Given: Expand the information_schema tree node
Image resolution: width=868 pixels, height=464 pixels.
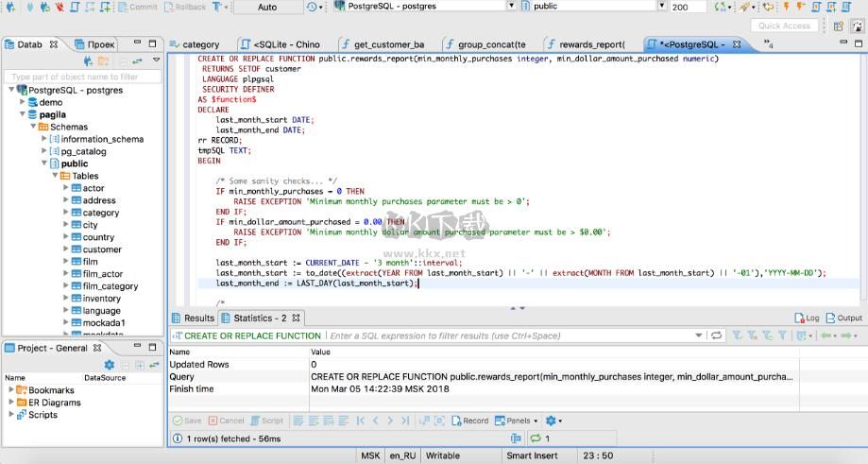Looking at the screenshot, I should 43,139.
